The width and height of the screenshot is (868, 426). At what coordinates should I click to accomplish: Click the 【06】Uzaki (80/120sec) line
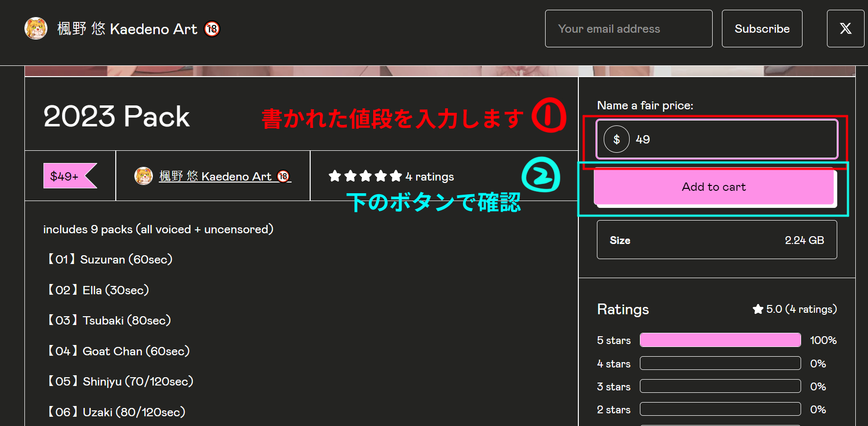click(x=115, y=412)
